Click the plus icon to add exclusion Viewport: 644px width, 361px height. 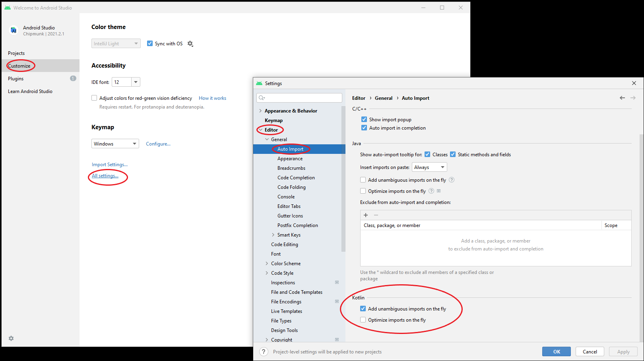366,215
